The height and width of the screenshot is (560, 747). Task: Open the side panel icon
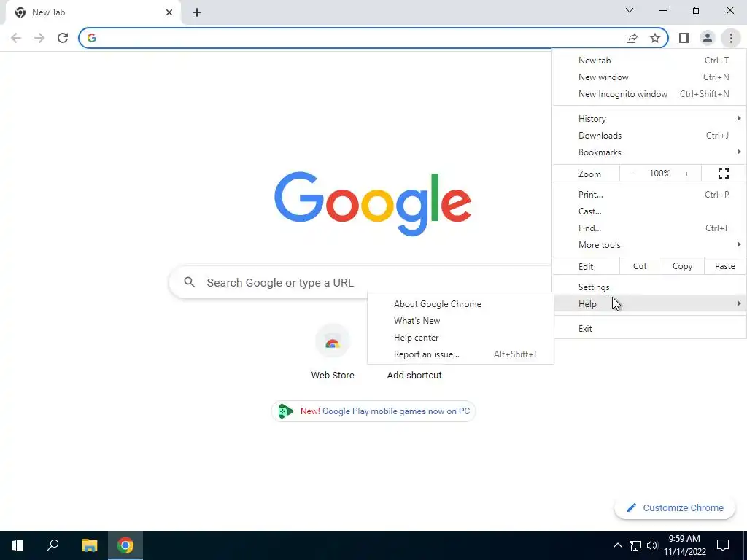684,38
